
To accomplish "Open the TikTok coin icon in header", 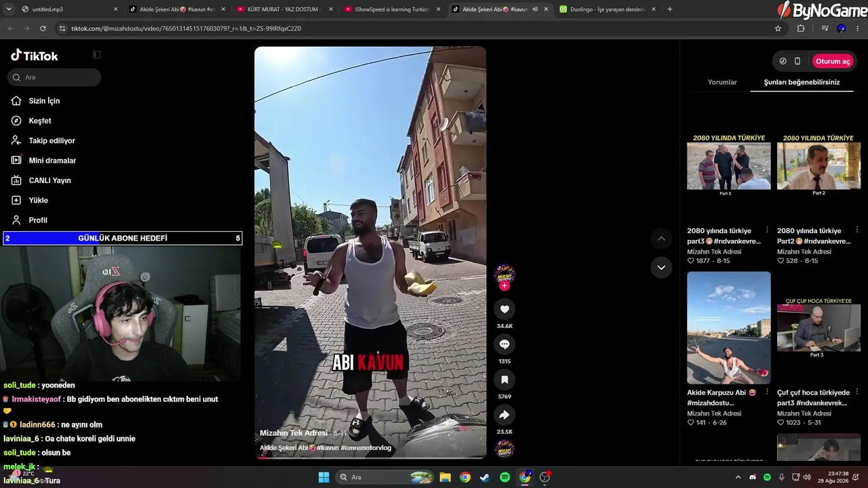I will pos(783,61).
